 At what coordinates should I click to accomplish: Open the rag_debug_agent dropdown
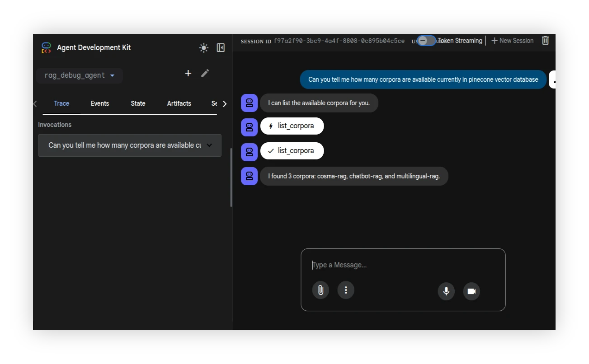pyautogui.click(x=80, y=75)
